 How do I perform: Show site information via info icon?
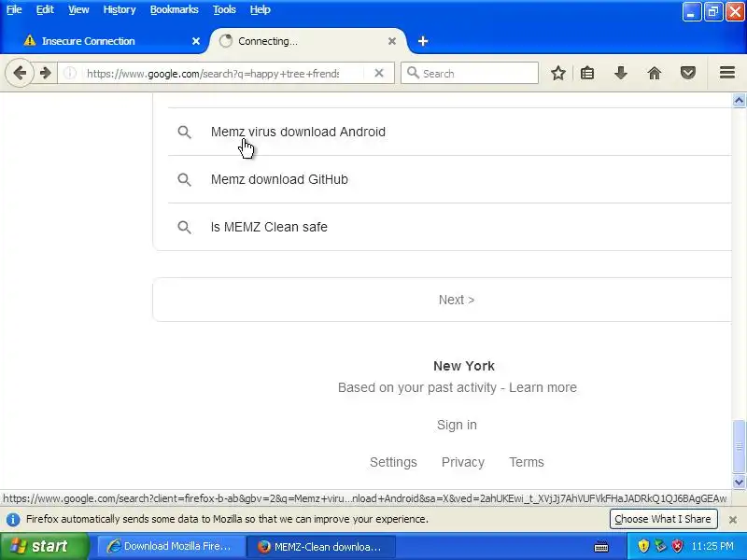pos(70,73)
